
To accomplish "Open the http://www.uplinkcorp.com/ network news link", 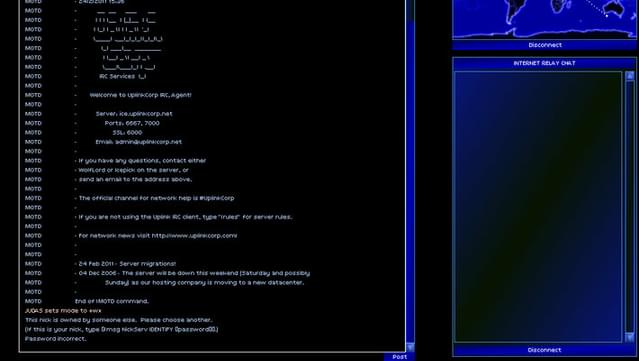I will tap(194, 236).
